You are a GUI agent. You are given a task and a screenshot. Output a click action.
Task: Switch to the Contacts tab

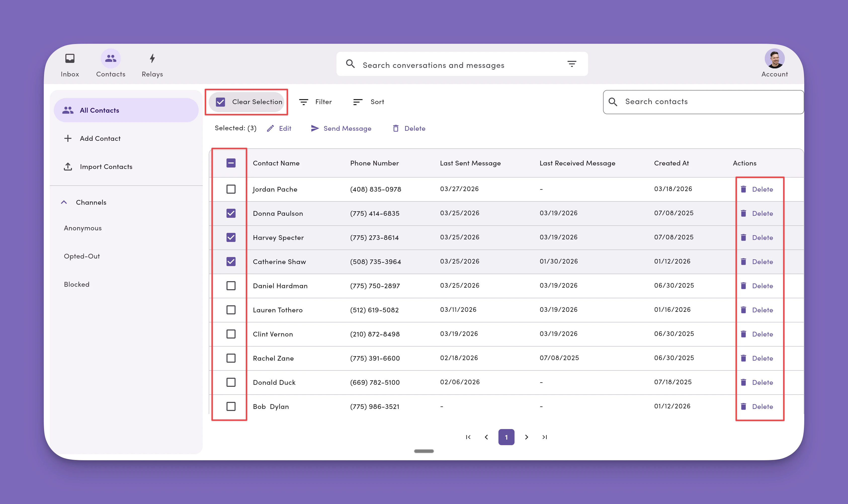pyautogui.click(x=110, y=64)
